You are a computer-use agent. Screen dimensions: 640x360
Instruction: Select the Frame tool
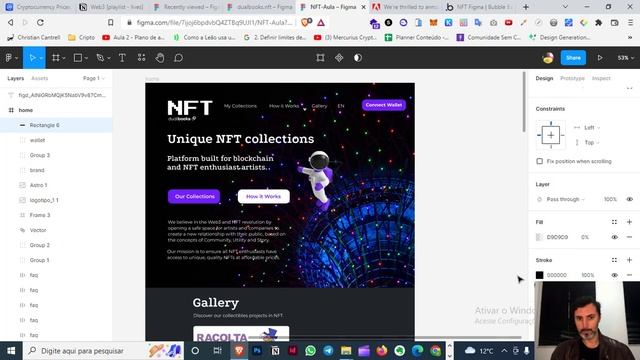[x=56, y=58]
